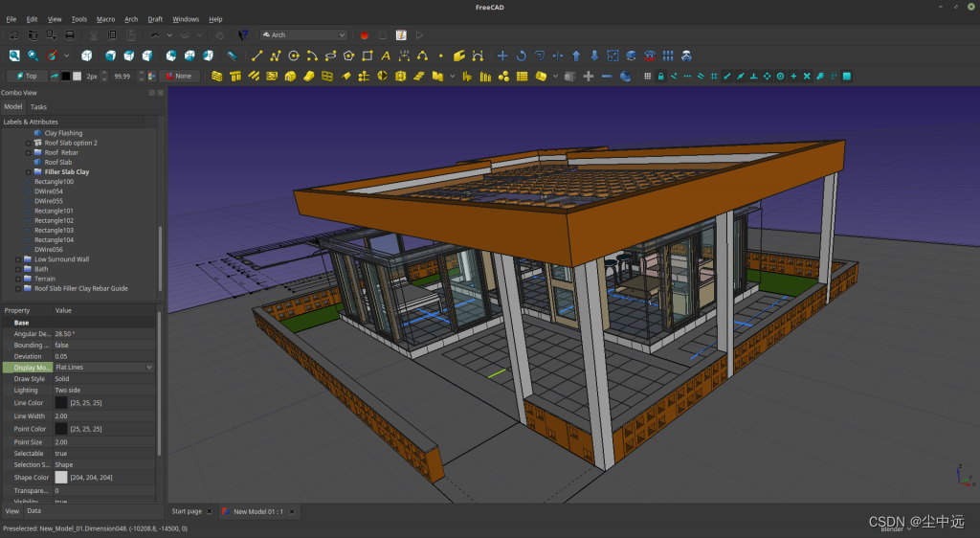Image resolution: width=980 pixels, height=538 pixels.
Task: Toggle the Draft grid snap button
Action: 648,77
